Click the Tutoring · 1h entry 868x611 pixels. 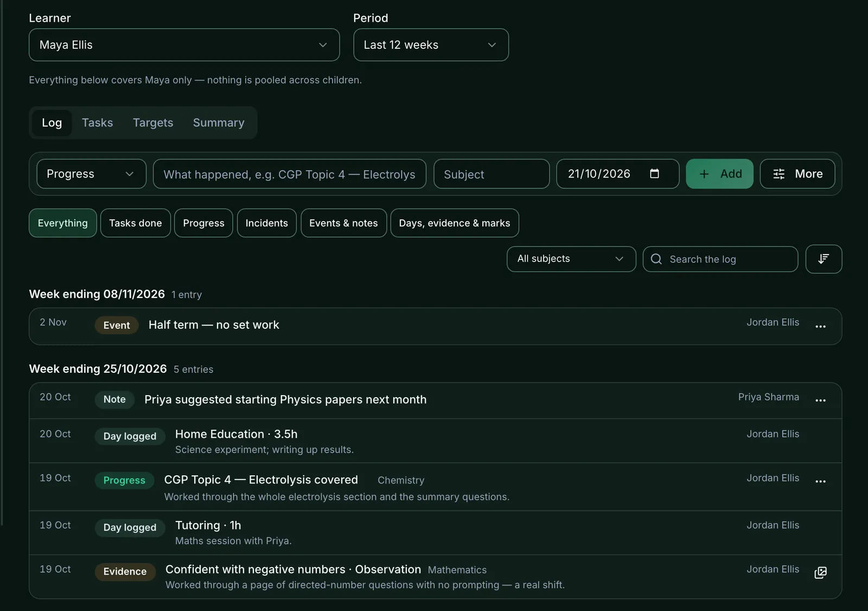[435, 532]
